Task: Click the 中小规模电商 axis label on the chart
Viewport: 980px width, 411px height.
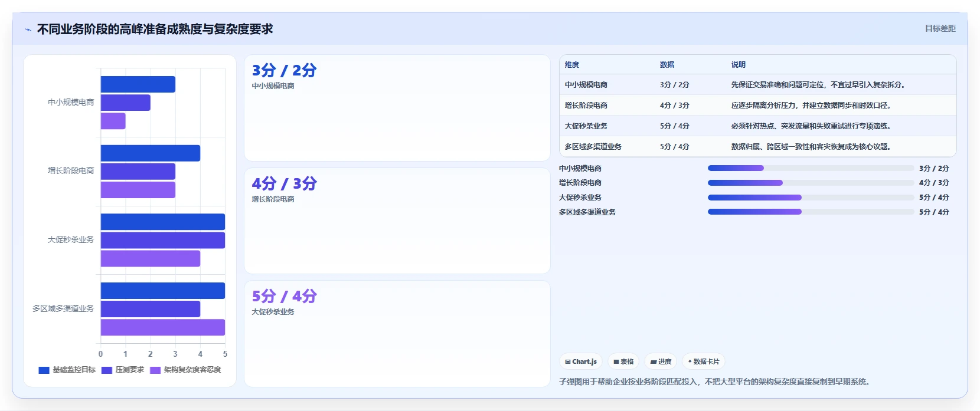Action: (x=71, y=103)
